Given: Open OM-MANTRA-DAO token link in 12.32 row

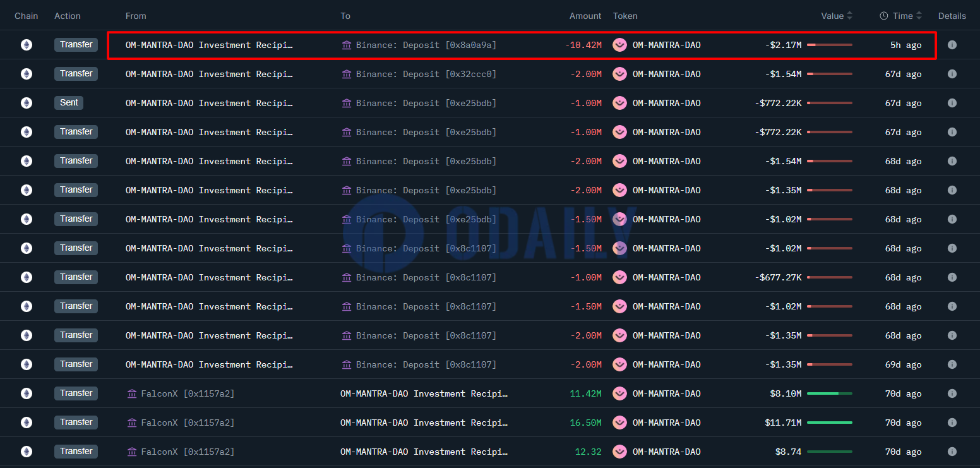Looking at the screenshot, I should tap(666, 452).
